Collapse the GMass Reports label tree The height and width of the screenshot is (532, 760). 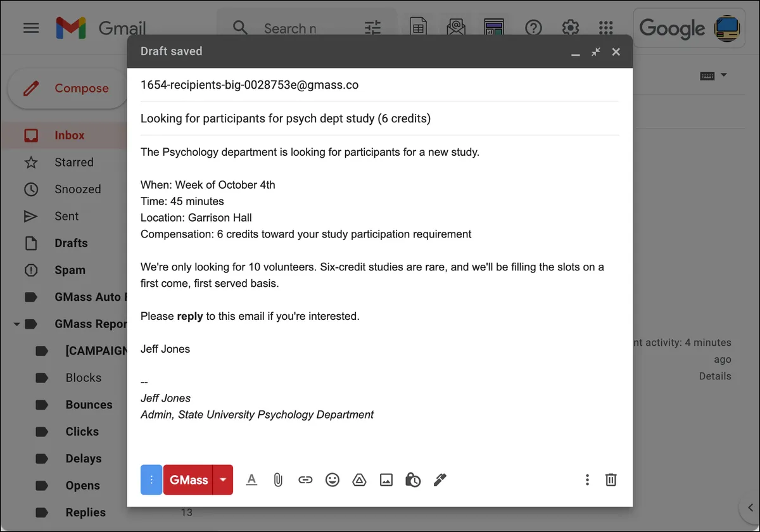[x=16, y=324]
